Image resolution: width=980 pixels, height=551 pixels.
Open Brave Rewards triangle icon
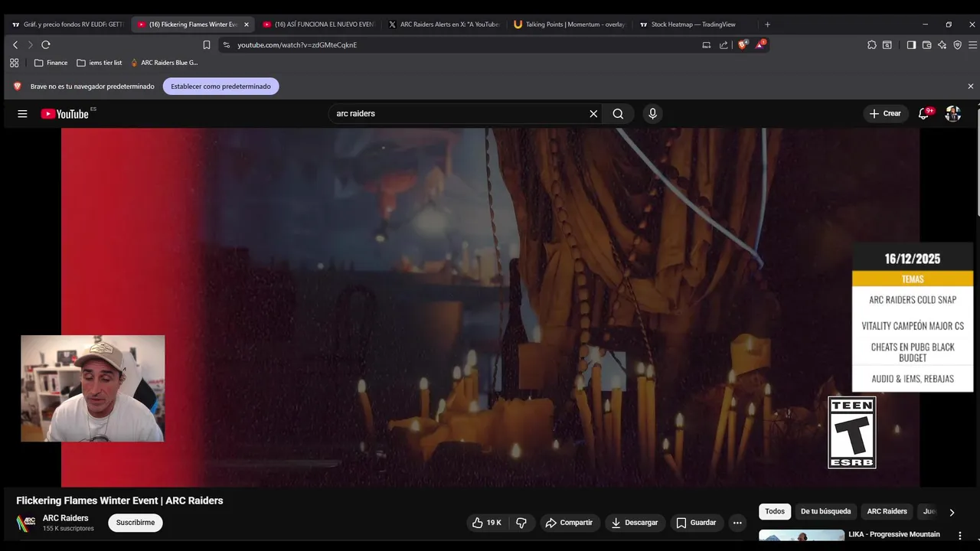[x=759, y=44]
